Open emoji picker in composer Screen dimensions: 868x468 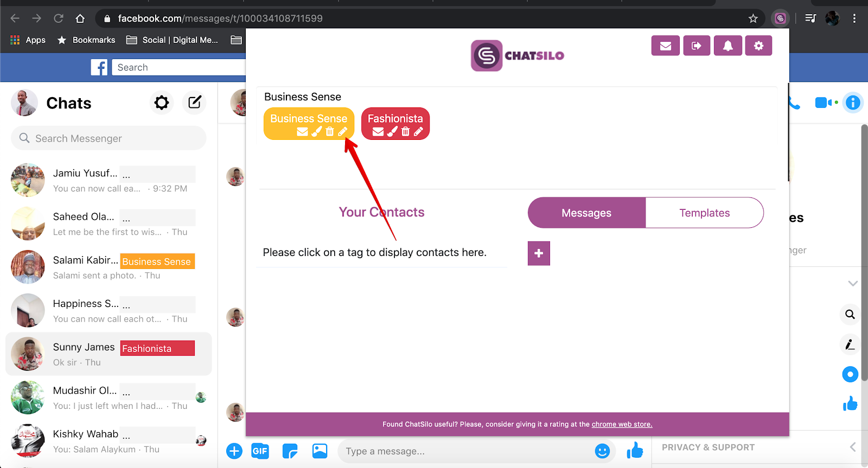[602, 451]
